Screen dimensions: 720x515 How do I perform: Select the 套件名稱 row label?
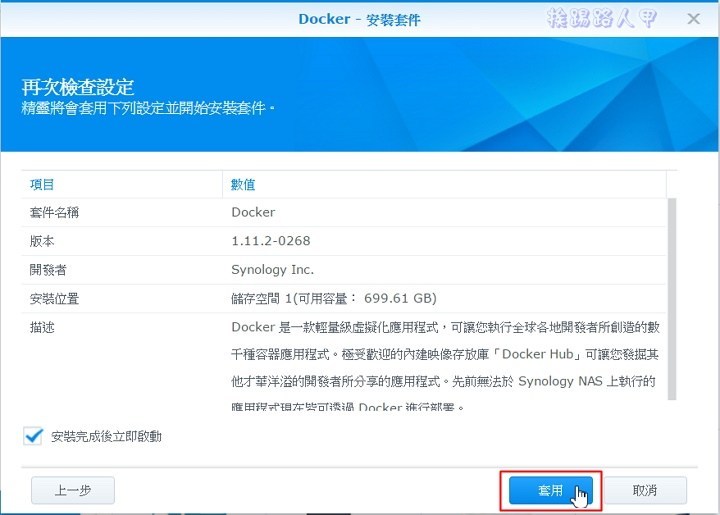[x=54, y=213]
